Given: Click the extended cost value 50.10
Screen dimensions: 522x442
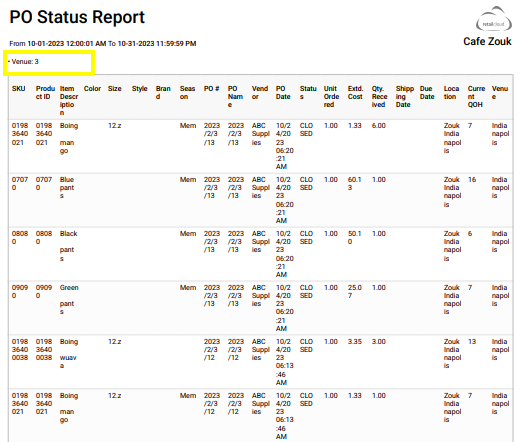Looking at the screenshot, I should 354,238.
